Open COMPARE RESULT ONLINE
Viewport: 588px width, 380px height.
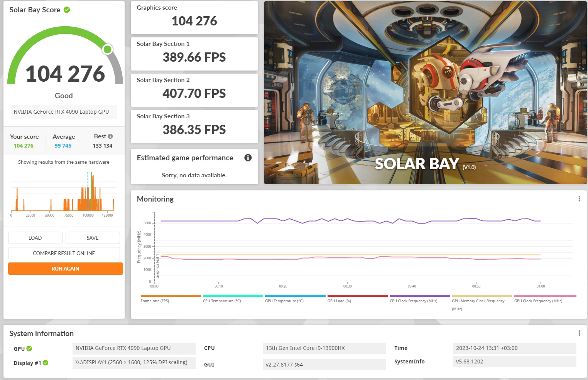pos(64,253)
